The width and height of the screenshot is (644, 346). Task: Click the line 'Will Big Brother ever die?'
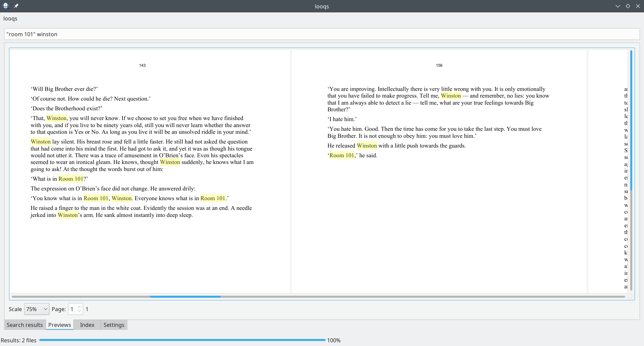click(x=64, y=89)
